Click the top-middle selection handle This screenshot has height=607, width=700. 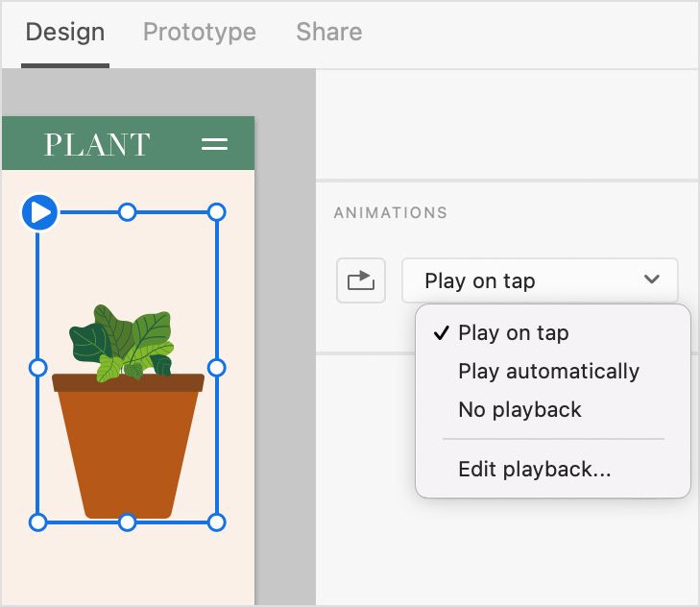pyautogui.click(x=127, y=212)
